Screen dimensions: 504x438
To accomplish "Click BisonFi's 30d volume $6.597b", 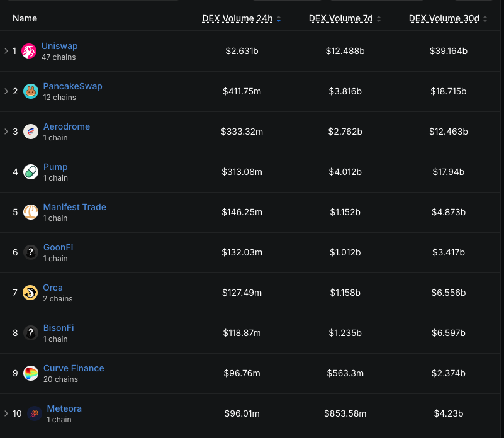I will 449,333.
